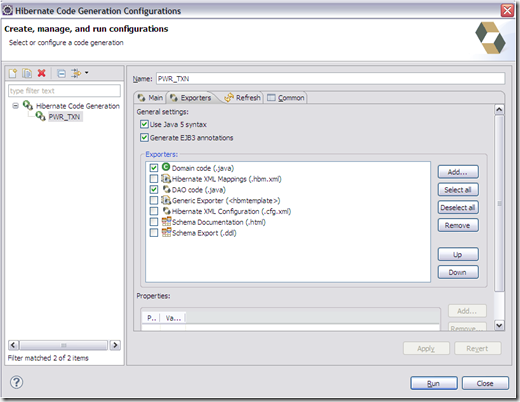520x402 pixels.
Task: Click the Va... properties column header
Action: 173,318
